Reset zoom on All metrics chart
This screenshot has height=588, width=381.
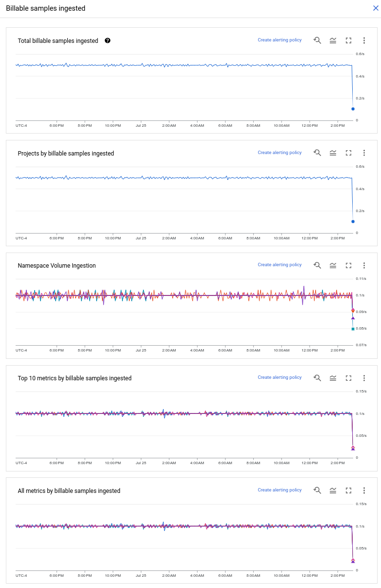pyautogui.click(x=317, y=490)
